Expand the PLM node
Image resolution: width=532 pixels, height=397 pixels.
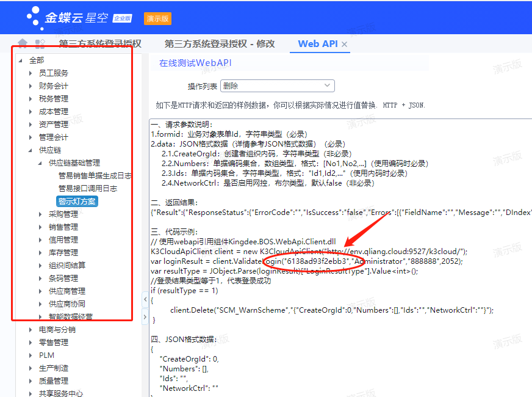[31, 355]
